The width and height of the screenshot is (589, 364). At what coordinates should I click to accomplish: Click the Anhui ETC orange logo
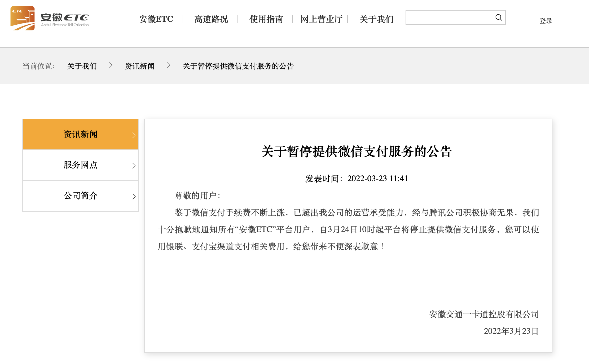pos(23,18)
